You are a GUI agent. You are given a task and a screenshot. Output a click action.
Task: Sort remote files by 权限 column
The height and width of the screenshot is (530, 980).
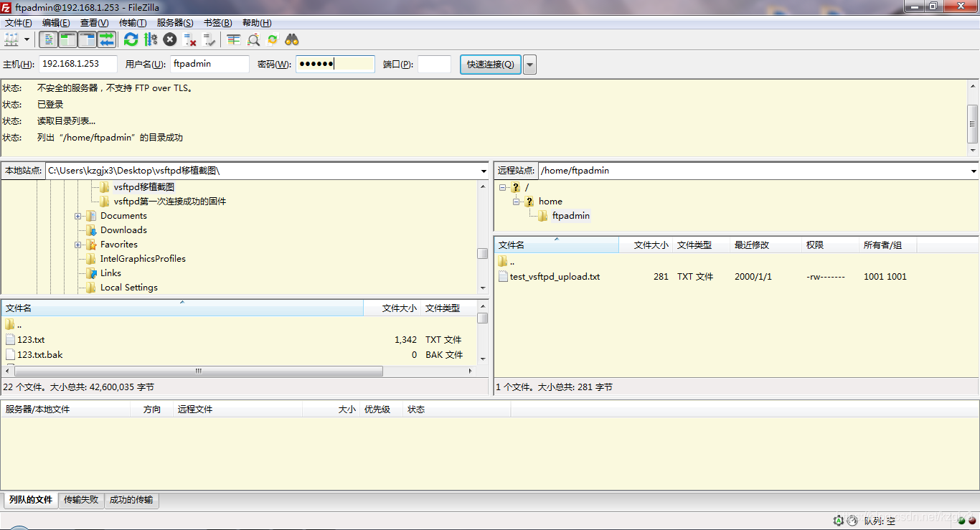(830, 245)
